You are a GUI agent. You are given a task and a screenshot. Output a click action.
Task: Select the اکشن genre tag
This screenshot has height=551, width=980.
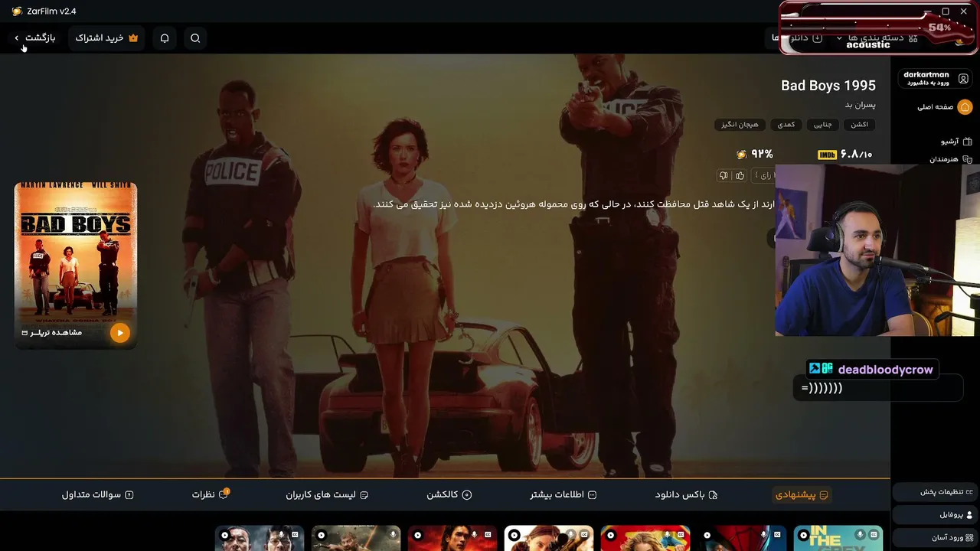tap(860, 124)
